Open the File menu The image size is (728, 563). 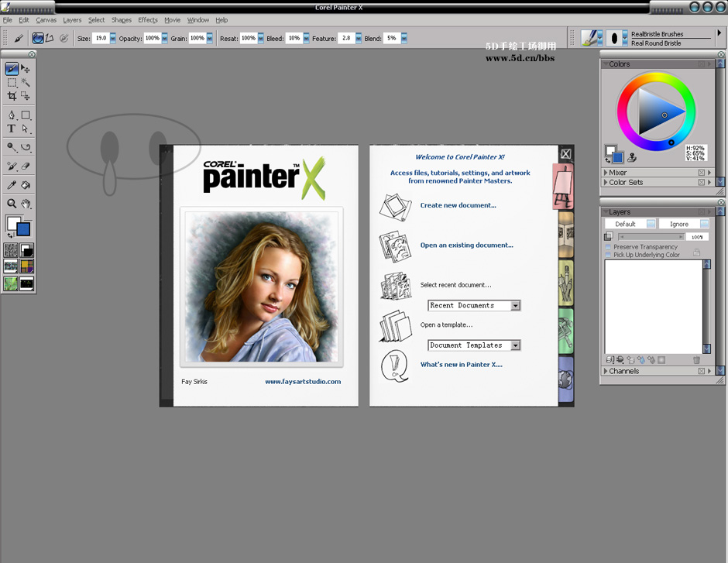8,20
